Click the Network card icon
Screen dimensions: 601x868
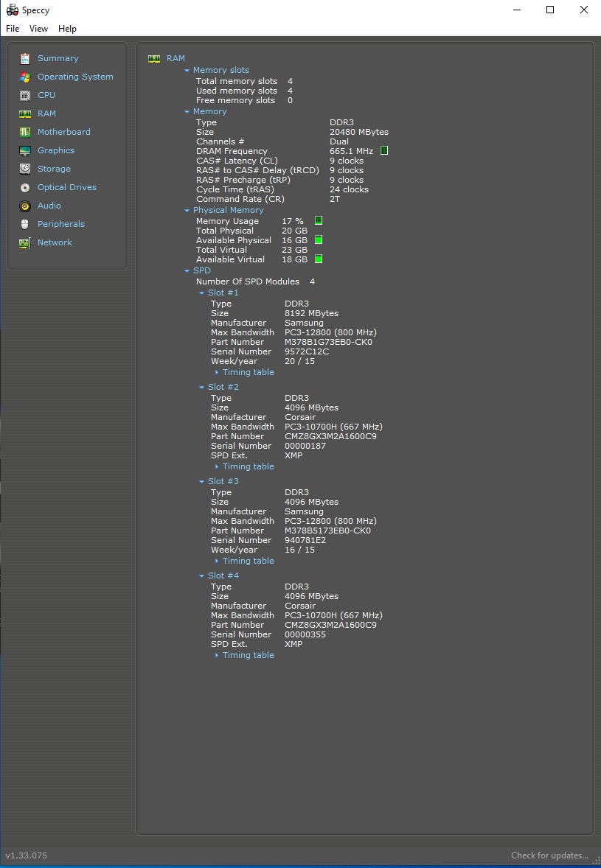coord(25,243)
